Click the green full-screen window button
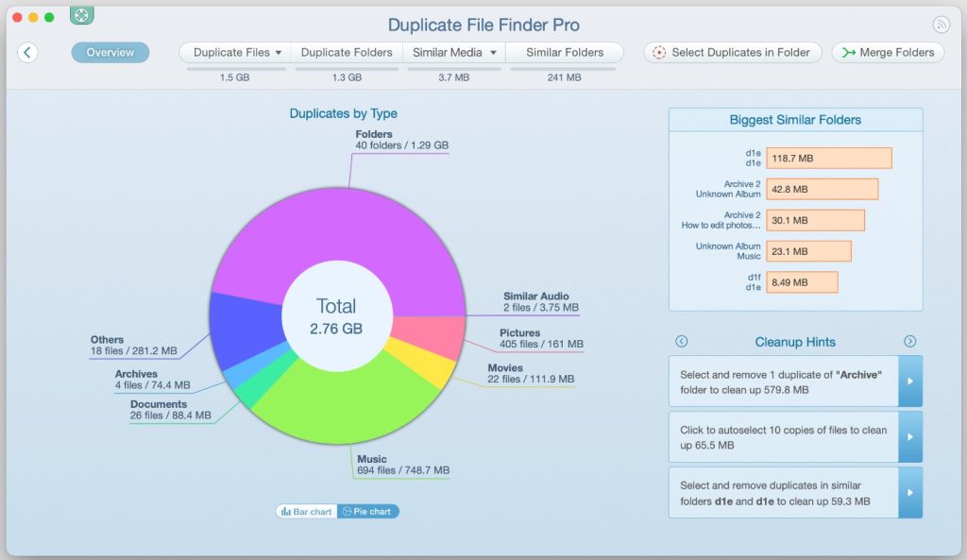Viewport: 967px width, 560px height. pyautogui.click(x=49, y=17)
